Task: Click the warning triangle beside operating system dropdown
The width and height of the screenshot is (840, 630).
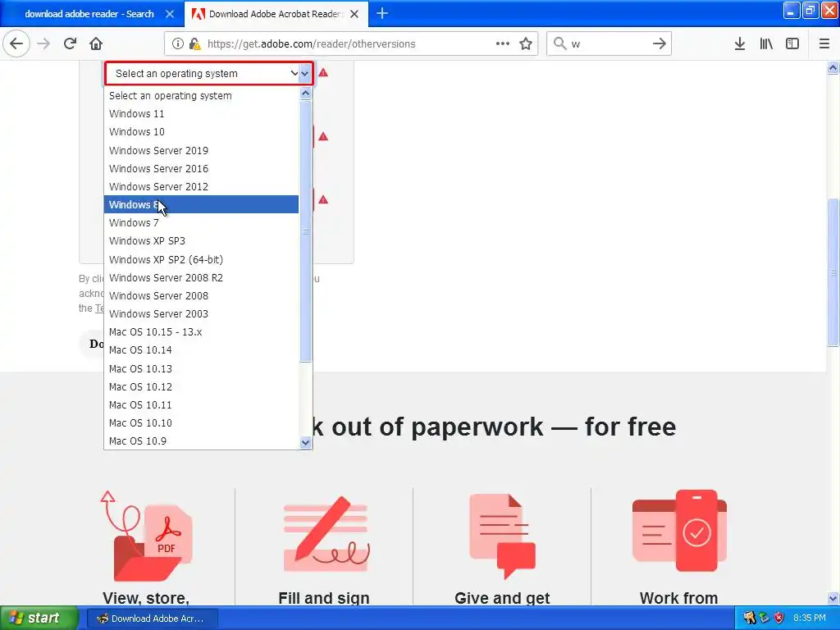Action: pos(323,73)
